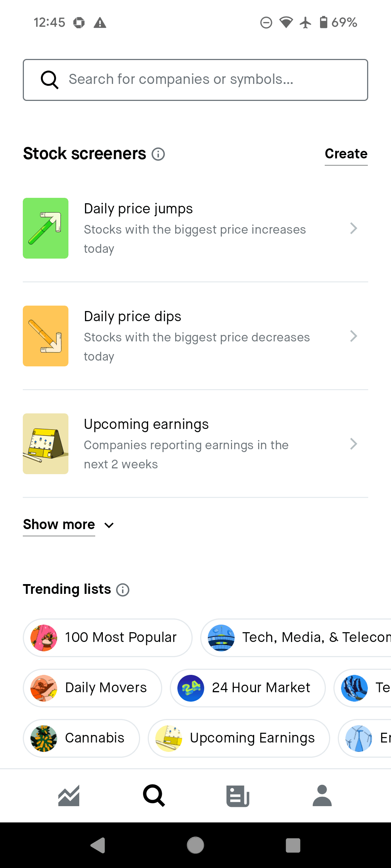The width and height of the screenshot is (391, 868).
Task: Open the Daily Movers trending list
Action: pyautogui.click(x=92, y=688)
